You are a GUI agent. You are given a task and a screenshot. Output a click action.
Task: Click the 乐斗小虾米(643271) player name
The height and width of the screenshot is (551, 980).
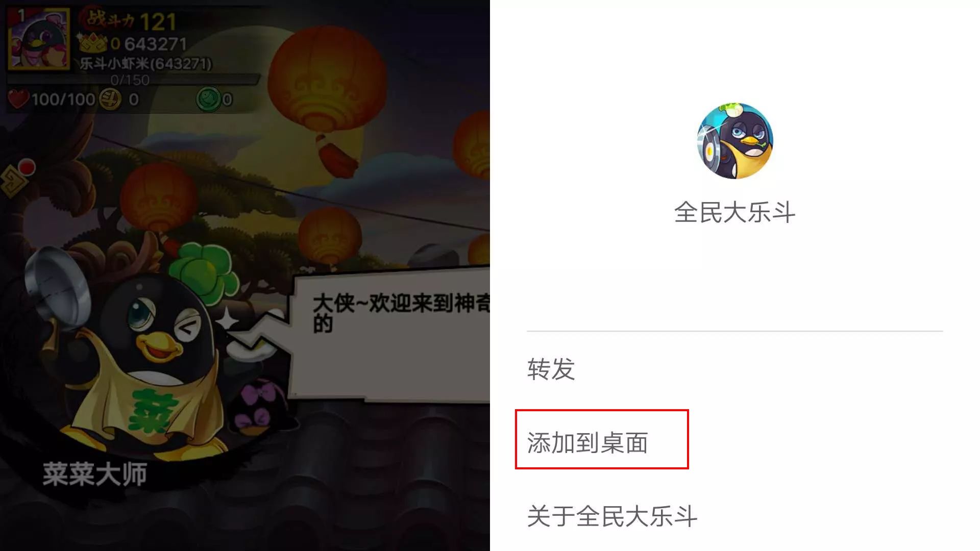[x=145, y=64]
